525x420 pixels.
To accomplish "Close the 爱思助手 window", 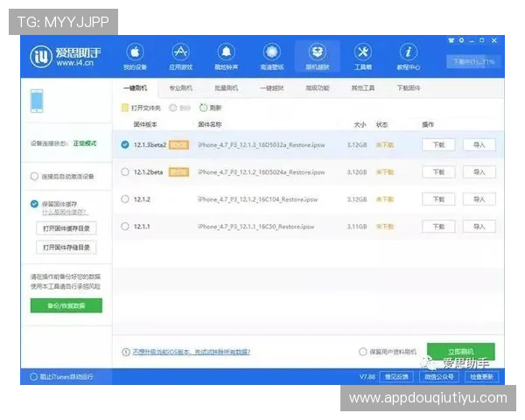I will pos(493,40).
